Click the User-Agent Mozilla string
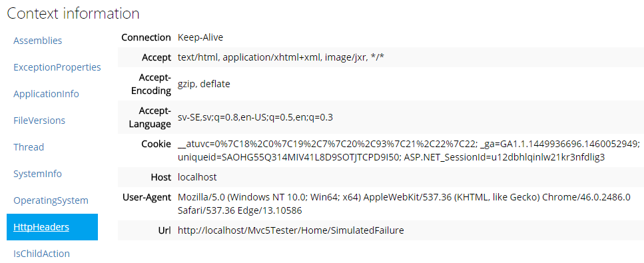The image size is (644, 263). (404, 204)
